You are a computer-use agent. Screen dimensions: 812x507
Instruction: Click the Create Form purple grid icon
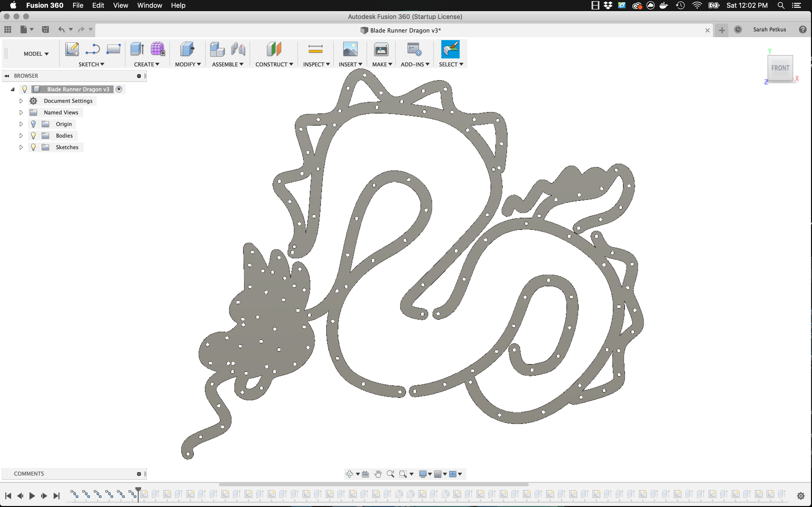157,49
